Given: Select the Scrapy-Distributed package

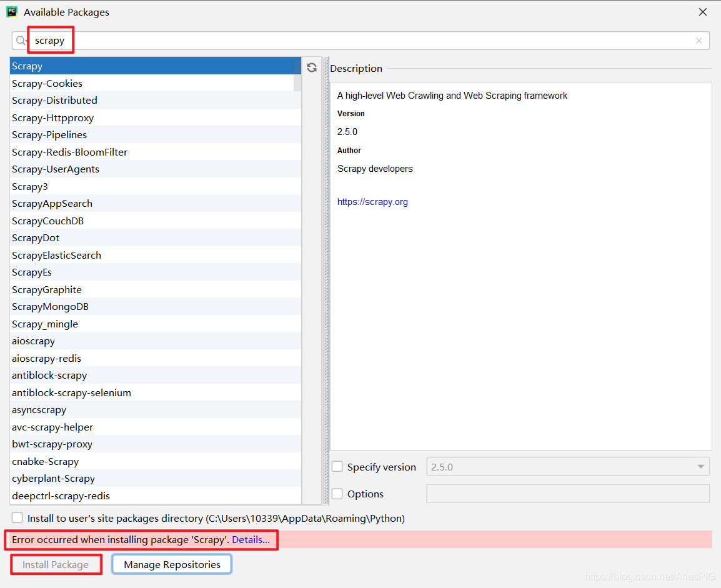Looking at the screenshot, I should 156,100.
